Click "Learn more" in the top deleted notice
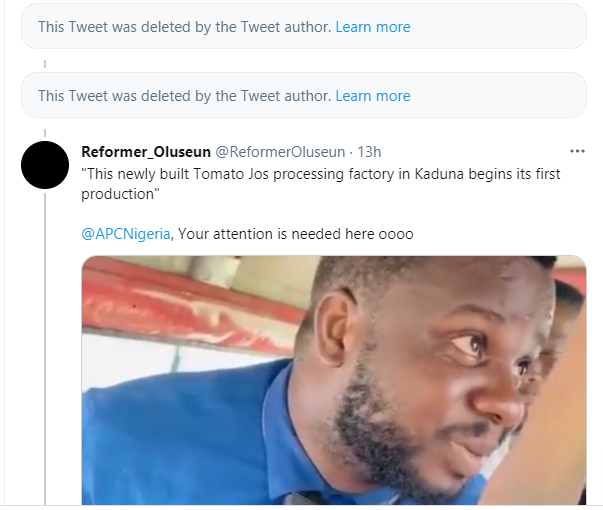This screenshot has height=510, width=603. coord(373,27)
